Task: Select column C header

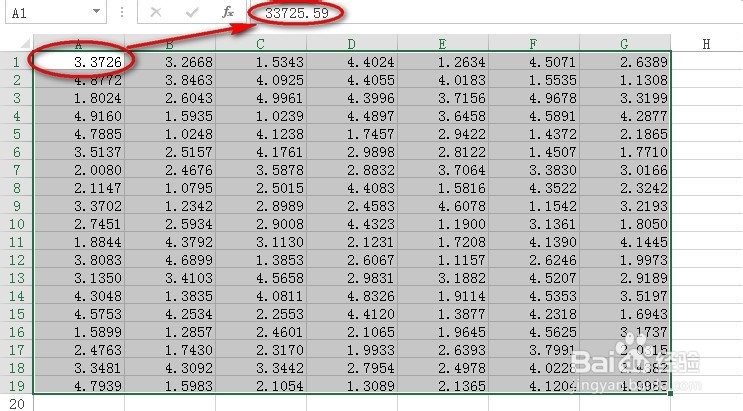Action: 261,44
